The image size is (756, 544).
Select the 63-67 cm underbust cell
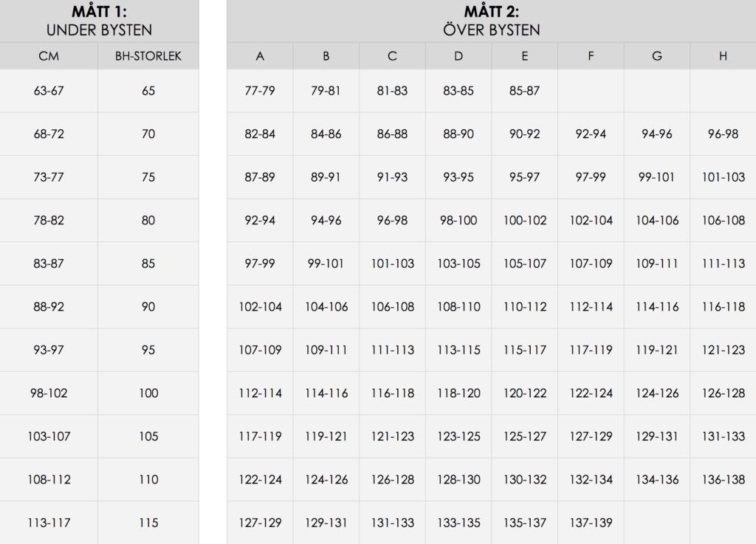[49, 91]
